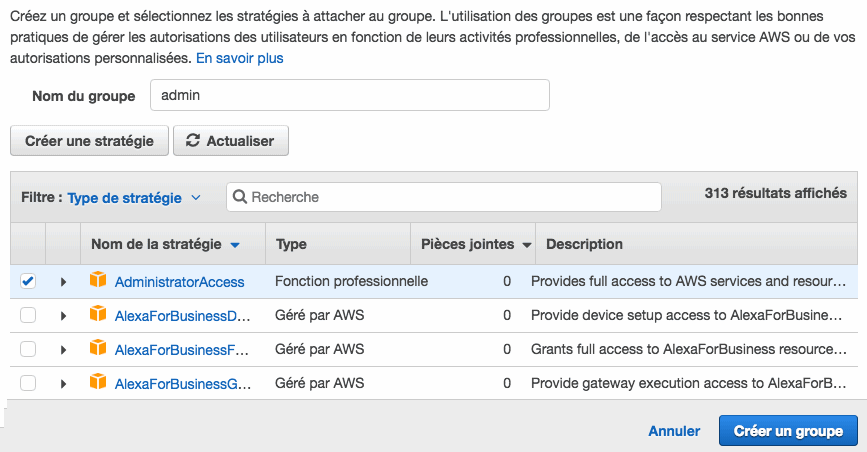Check the AlexaForBusinessD… policy checkbox
The width and height of the screenshot is (867, 452).
[28, 316]
